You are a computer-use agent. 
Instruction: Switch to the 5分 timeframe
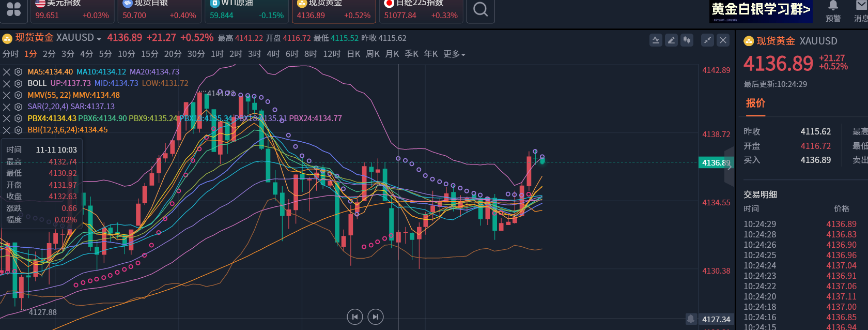pyautogui.click(x=105, y=54)
